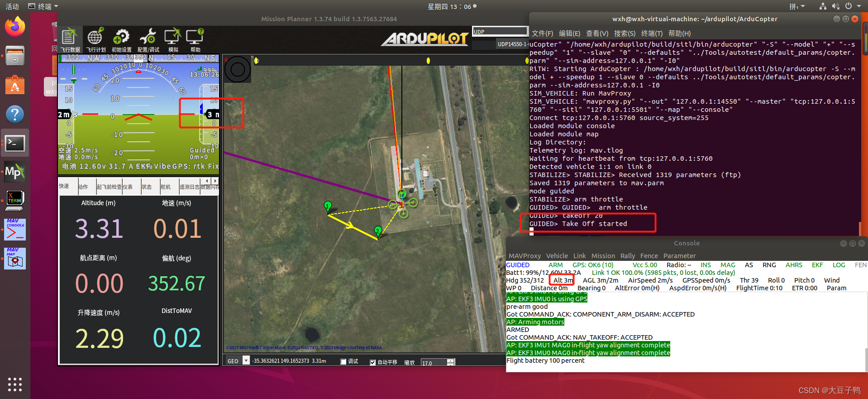The height and width of the screenshot is (399, 868).
Task: Open the clock and calendar in the top bar
Action: (452, 6)
